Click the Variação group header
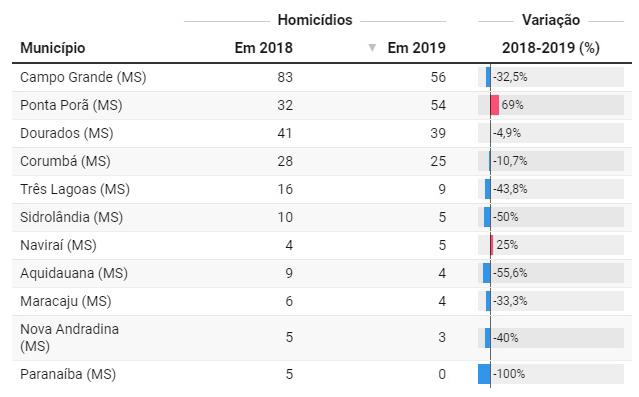The height and width of the screenshot is (397, 639). tap(551, 20)
